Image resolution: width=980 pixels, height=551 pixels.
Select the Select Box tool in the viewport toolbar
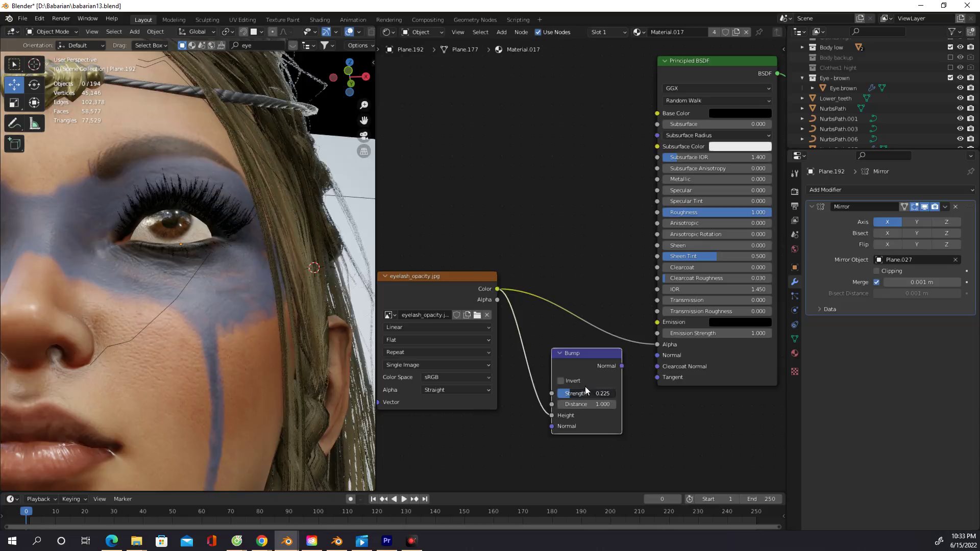coord(14,64)
